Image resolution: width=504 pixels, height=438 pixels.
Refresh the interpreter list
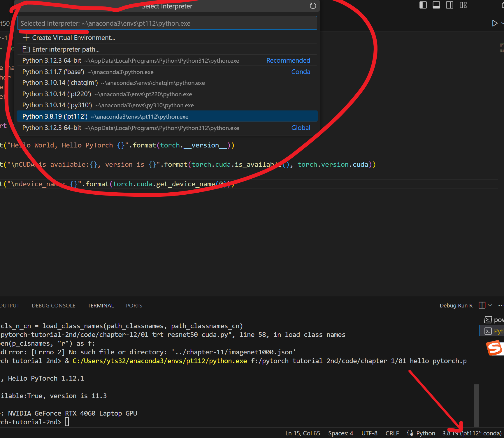tap(312, 6)
